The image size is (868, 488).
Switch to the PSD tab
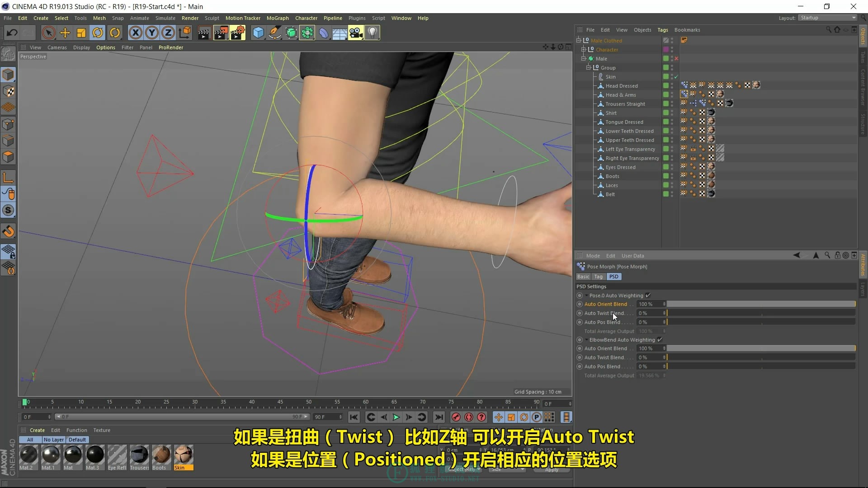pos(613,277)
